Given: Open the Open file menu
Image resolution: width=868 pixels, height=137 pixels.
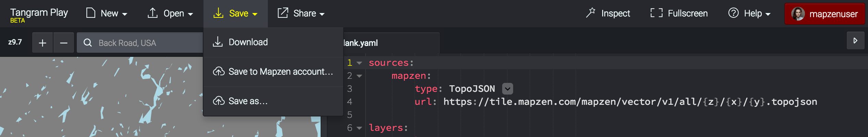Looking at the screenshot, I should coord(170,13).
